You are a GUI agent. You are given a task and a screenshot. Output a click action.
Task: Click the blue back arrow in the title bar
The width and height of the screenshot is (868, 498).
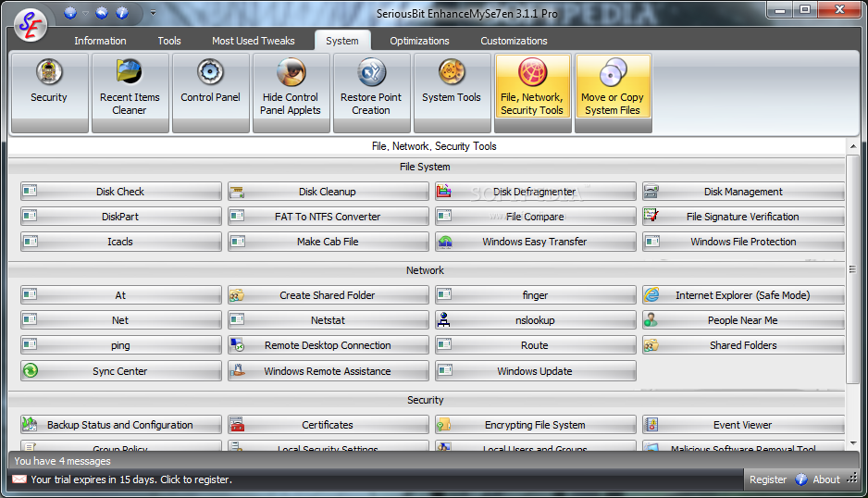[101, 13]
